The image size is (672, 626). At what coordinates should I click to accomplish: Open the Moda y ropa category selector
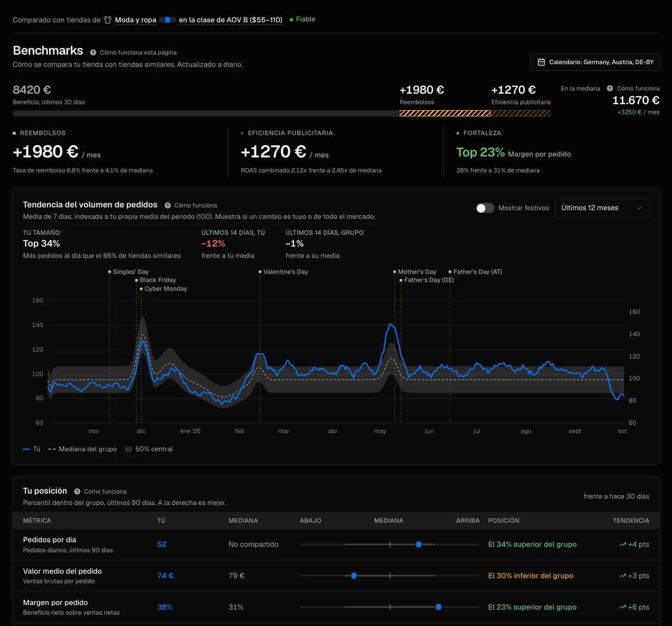click(x=136, y=20)
